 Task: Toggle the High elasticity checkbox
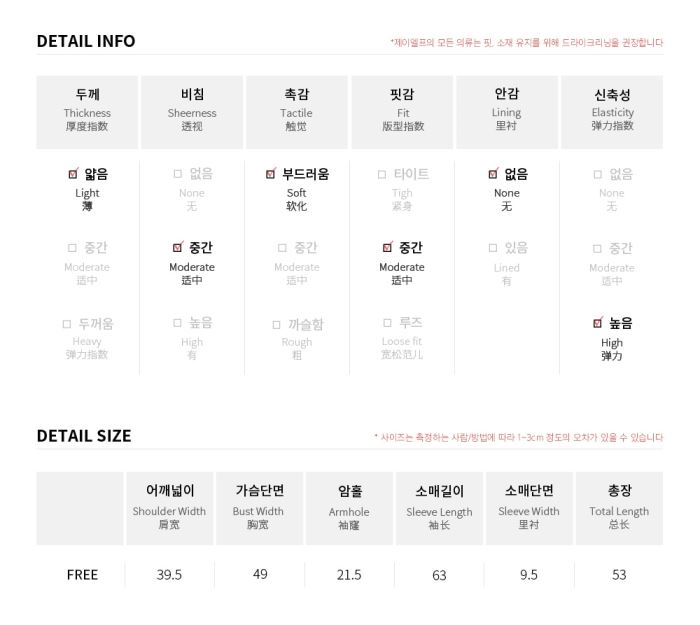(x=597, y=323)
